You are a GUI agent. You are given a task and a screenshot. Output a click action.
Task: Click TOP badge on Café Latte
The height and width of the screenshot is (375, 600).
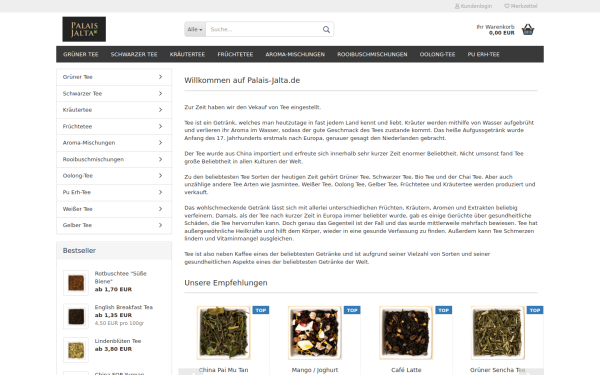443,310
